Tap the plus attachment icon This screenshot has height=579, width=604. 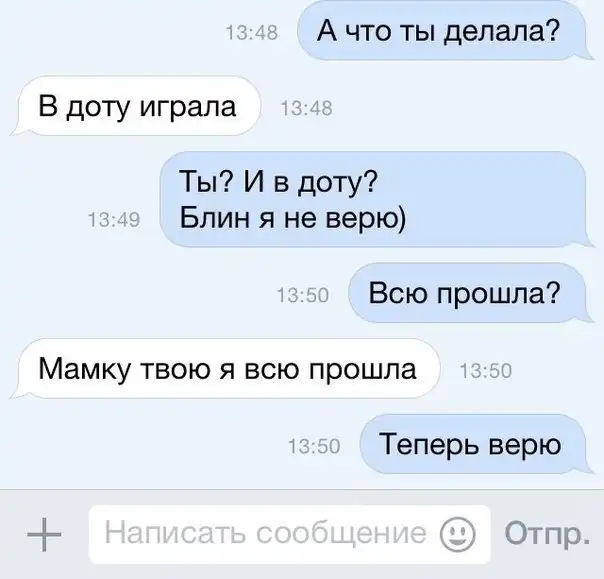coord(44,534)
